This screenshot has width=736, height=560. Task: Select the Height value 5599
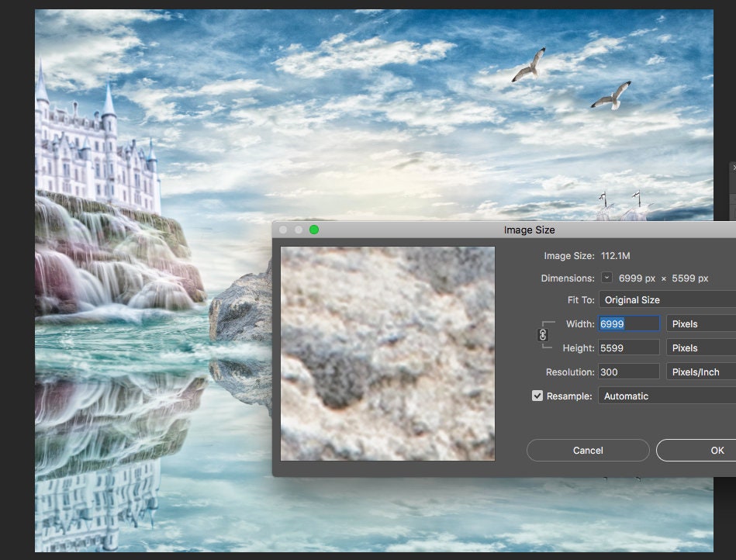(628, 347)
